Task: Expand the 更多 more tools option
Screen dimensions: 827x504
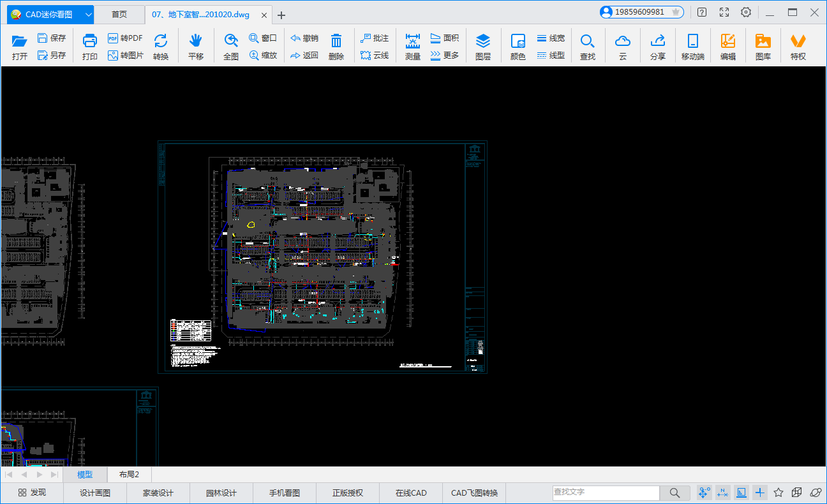Action: (445, 56)
